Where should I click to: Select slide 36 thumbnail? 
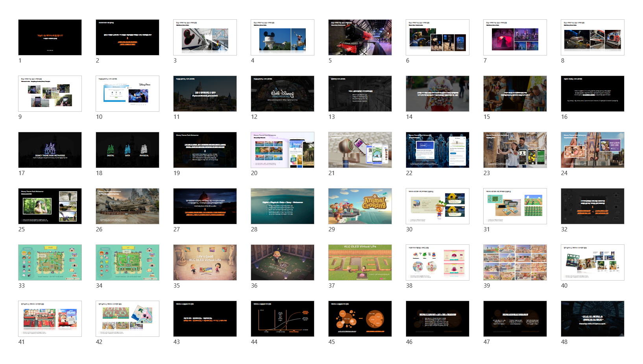(x=283, y=262)
